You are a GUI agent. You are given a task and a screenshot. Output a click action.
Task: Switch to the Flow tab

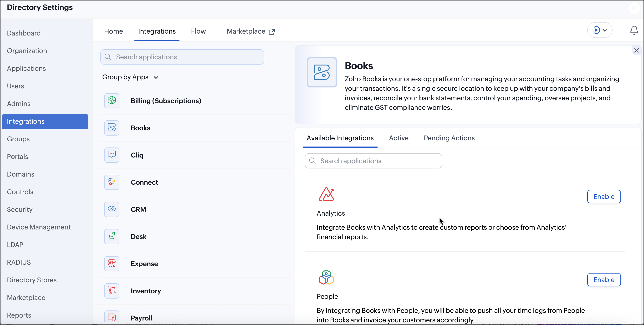(x=198, y=31)
